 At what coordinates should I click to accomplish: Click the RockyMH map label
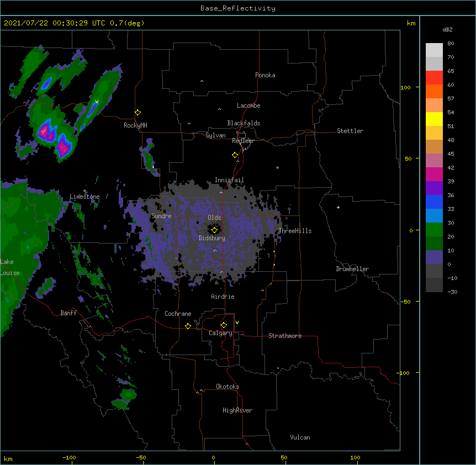click(135, 125)
